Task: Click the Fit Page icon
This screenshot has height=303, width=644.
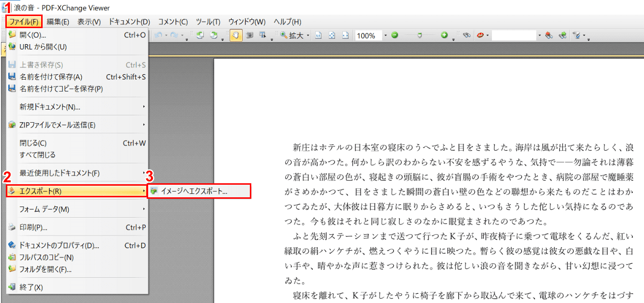Action: (332, 35)
